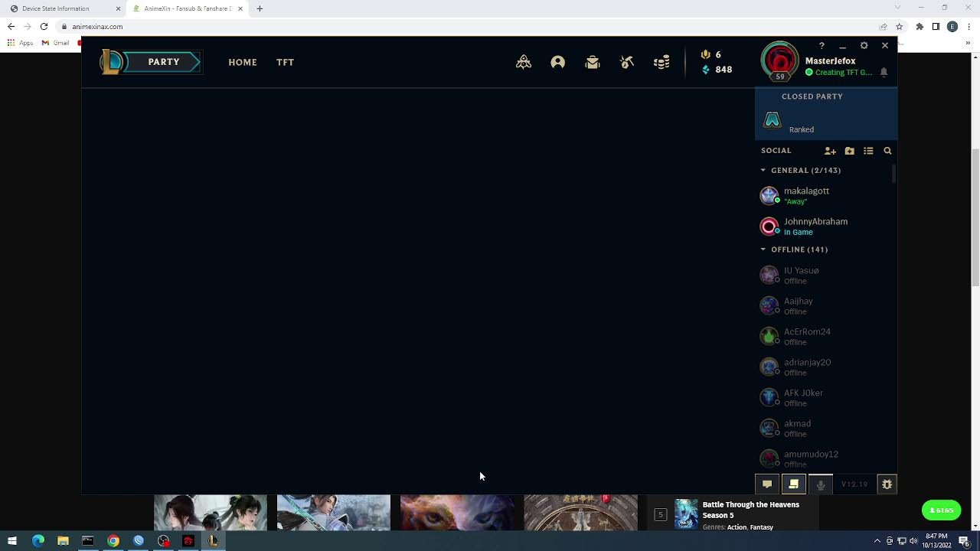Open the client settings gear
Image resolution: width=980 pixels, height=551 pixels.
click(x=864, y=46)
